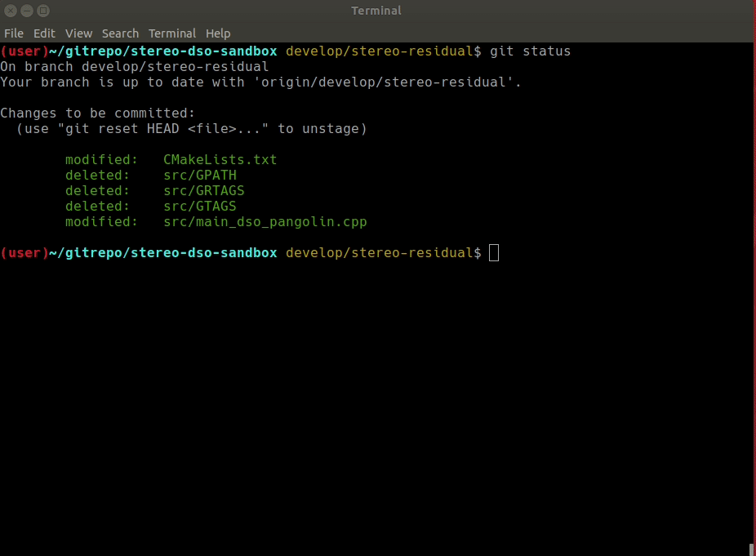Click the yellow branch name in the last prompt

[380, 252]
